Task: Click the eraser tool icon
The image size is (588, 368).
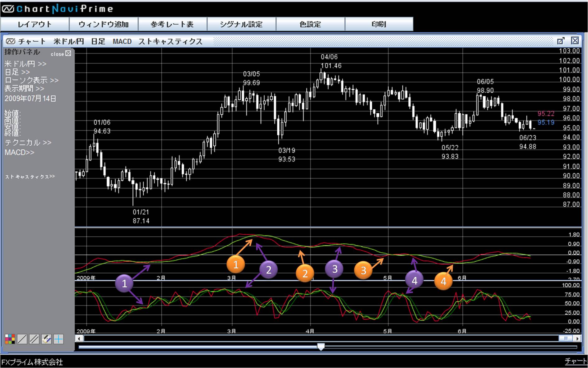Action: tap(46, 339)
